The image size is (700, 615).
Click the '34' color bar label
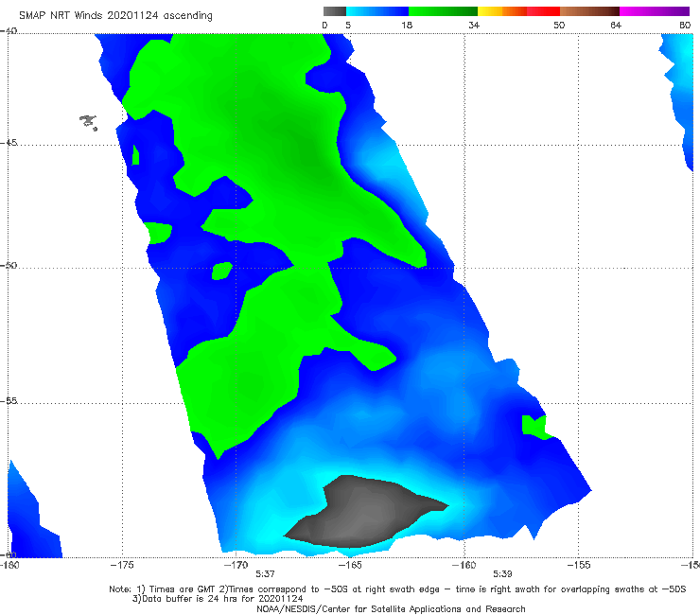pos(474,25)
